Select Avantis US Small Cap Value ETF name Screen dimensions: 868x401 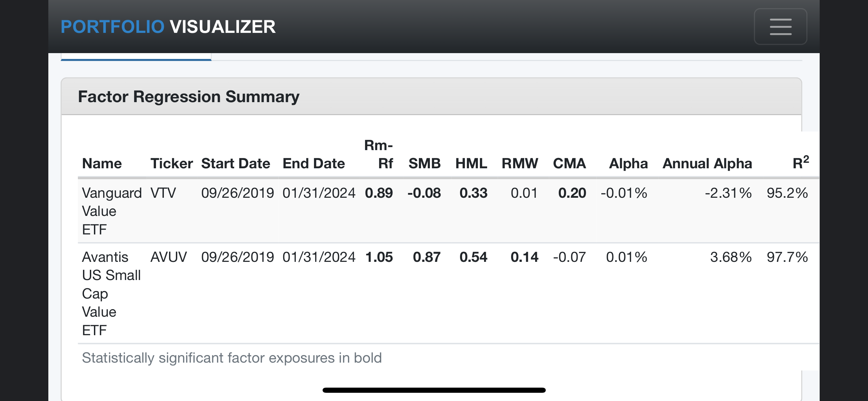pos(111,294)
